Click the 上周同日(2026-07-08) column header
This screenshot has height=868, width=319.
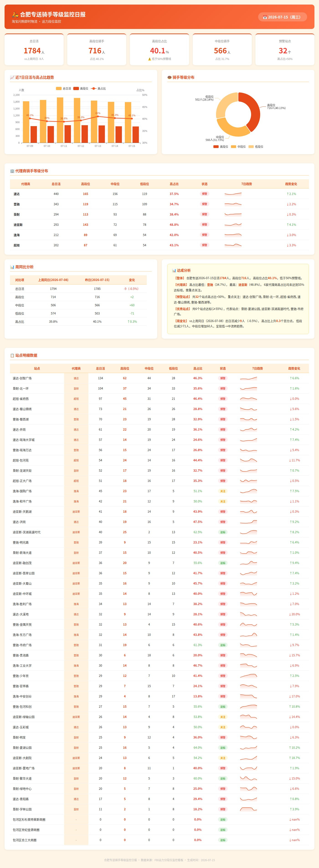tap(53, 280)
